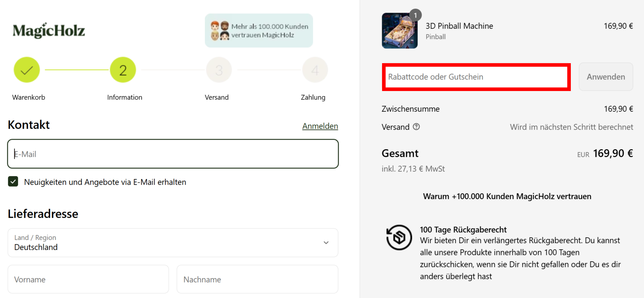This screenshot has width=644, height=298.
Task: Go to the Warenkorb step label
Action: (x=28, y=97)
